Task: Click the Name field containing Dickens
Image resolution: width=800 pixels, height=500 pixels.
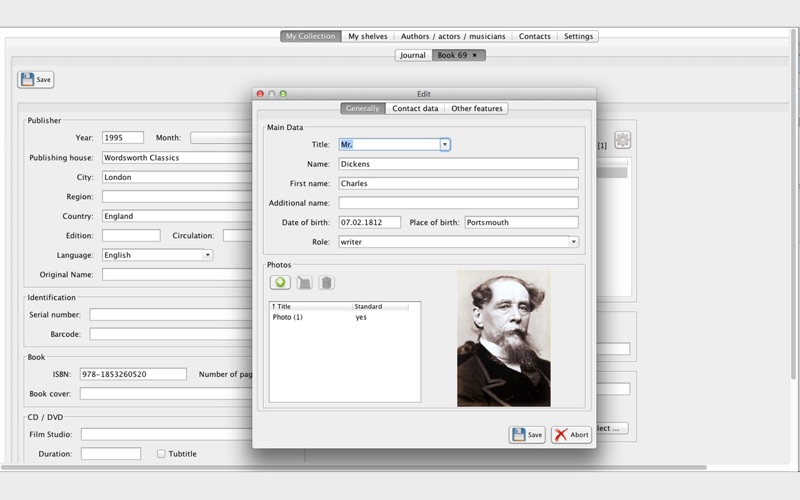Action: tap(459, 164)
